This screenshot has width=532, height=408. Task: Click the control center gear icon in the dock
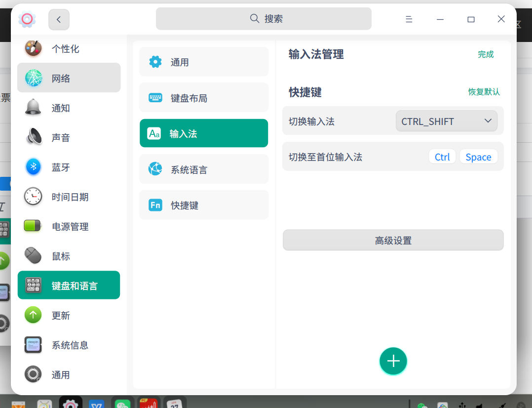[70, 402]
